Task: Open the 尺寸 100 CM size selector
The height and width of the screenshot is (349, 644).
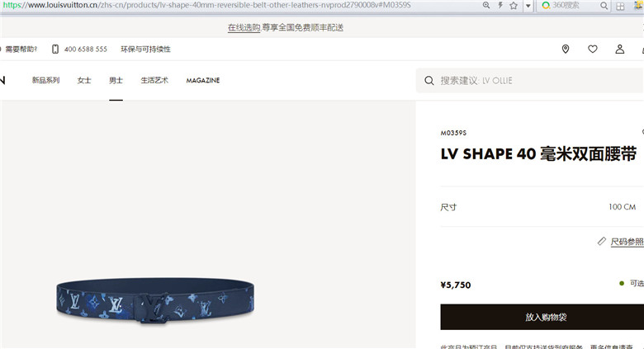Action: click(542, 207)
